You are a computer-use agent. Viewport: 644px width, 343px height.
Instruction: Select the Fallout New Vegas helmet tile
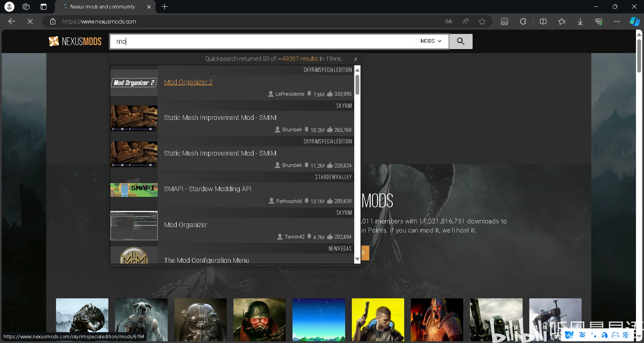click(259, 320)
